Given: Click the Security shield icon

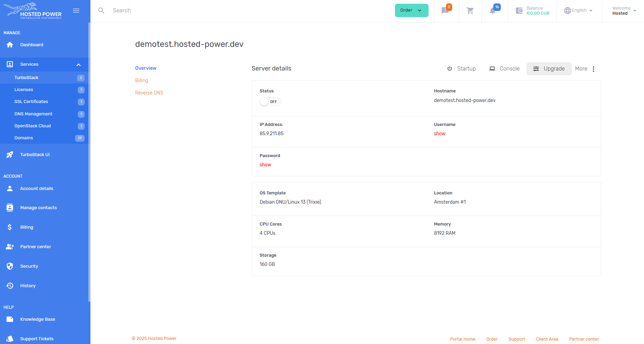Looking at the screenshot, I should tap(10, 266).
